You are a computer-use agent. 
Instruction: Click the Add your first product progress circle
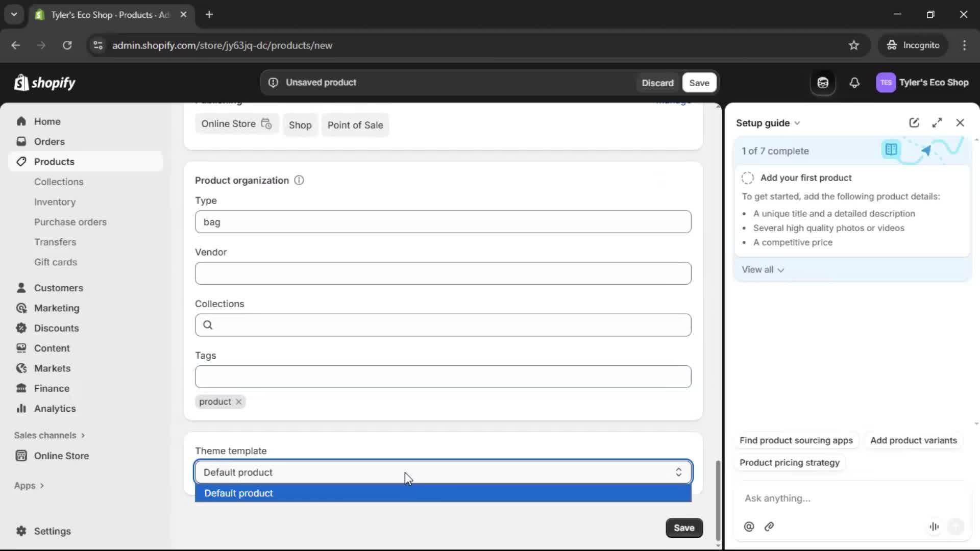pos(747,178)
